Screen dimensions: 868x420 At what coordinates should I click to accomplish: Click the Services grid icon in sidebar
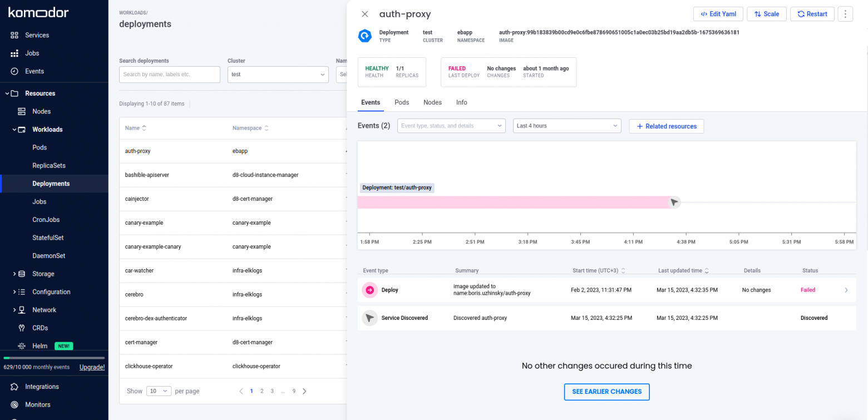coord(14,35)
